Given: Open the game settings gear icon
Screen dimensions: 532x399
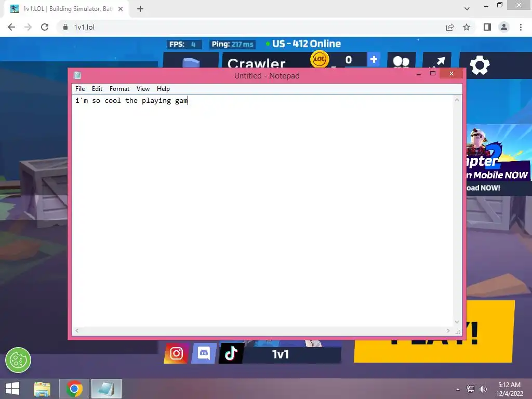Looking at the screenshot, I should [x=480, y=65].
